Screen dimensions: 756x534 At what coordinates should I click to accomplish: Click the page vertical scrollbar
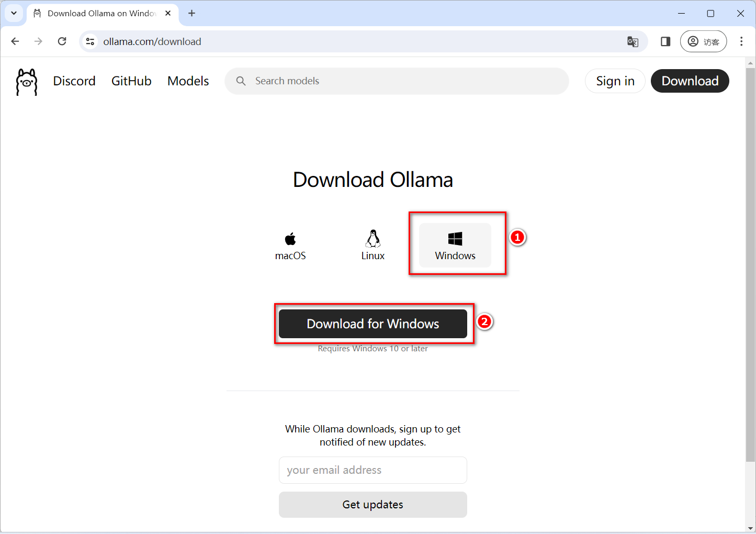(x=750, y=264)
